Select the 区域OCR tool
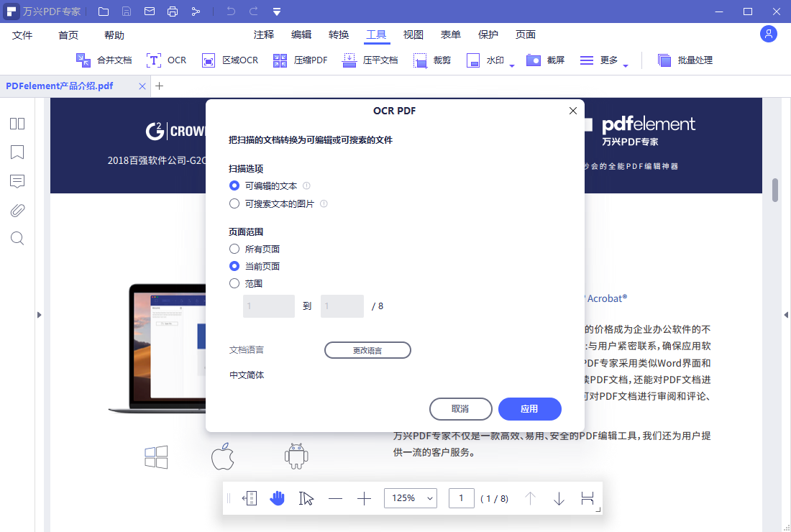The height and width of the screenshot is (532, 791). pyautogui.click(x=230, y=60)
